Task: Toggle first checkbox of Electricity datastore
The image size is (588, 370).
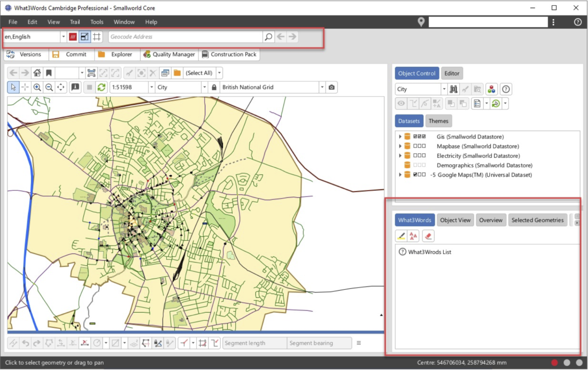Action: click(415, 156)
